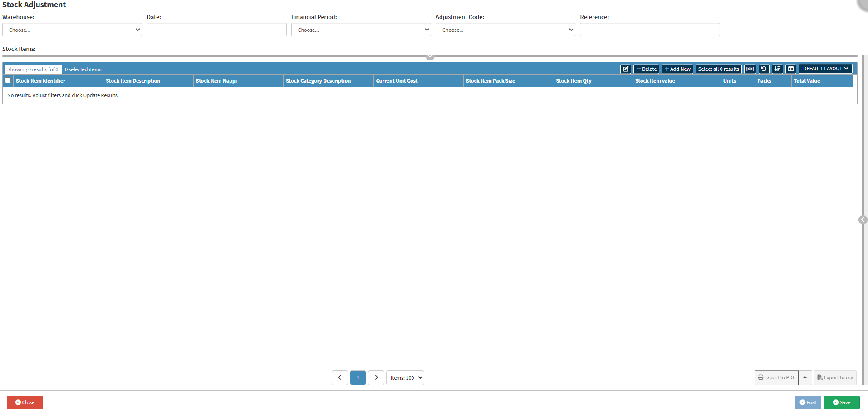Tick the select-all checkbox in table header
This screenshot has height=412, width=868.
pyautogui.click(x=8, y=80)
